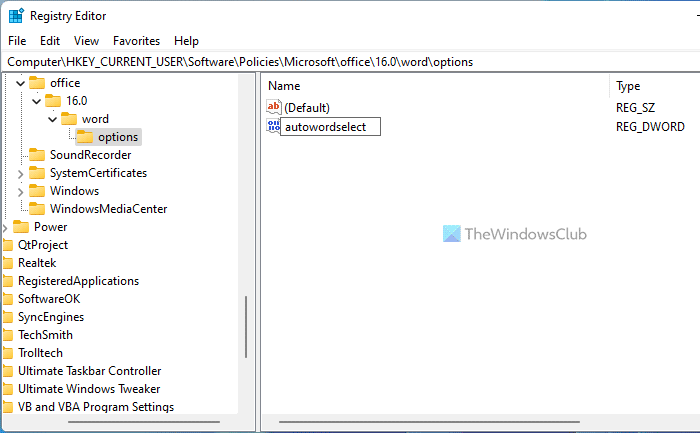Select the (Default) value name
Viewport: 700px width, 433px height.
click(307, 108)
